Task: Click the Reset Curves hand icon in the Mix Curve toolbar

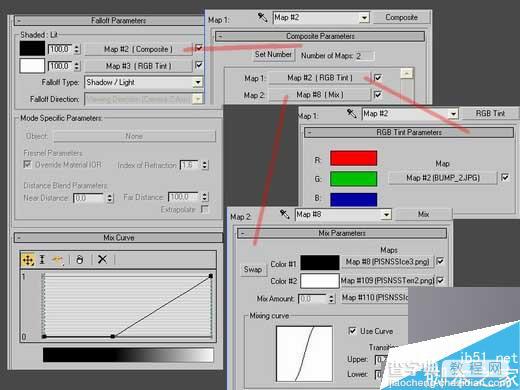Action: [80, 260]
